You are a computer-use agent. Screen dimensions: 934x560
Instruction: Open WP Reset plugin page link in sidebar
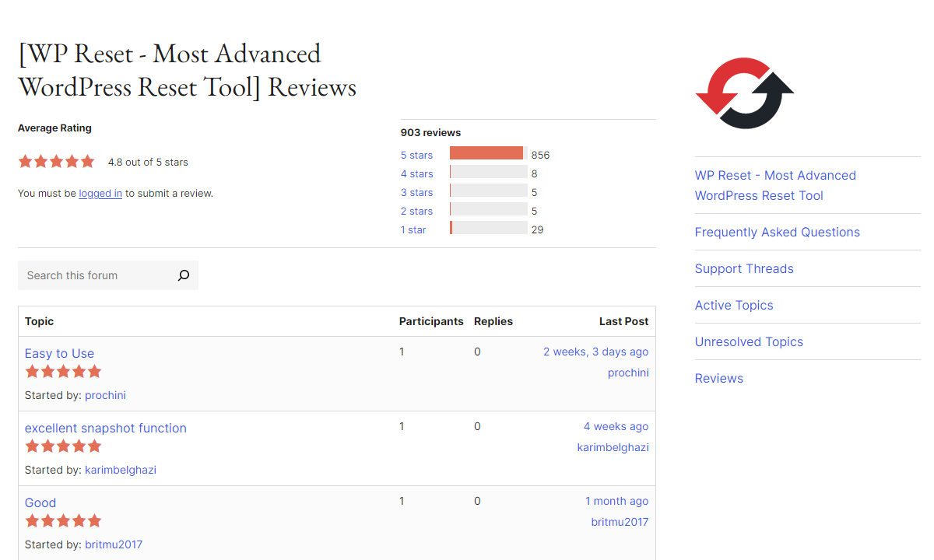coord(775,185)
